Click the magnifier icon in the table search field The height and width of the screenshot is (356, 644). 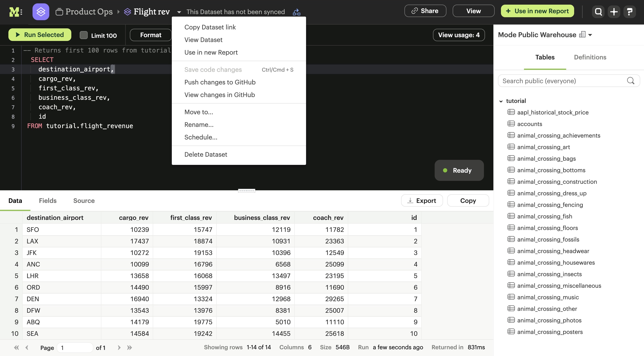[x=631, y=81]
